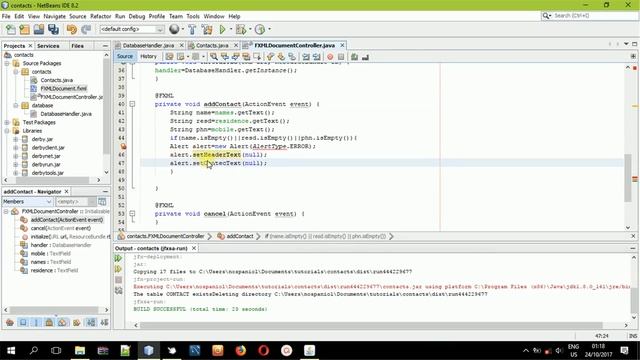Click the Open Project toolbar icon
Image resolution: width=640 pixels, height=360 pixels.
pyautogui.click(x=39, y=29)
